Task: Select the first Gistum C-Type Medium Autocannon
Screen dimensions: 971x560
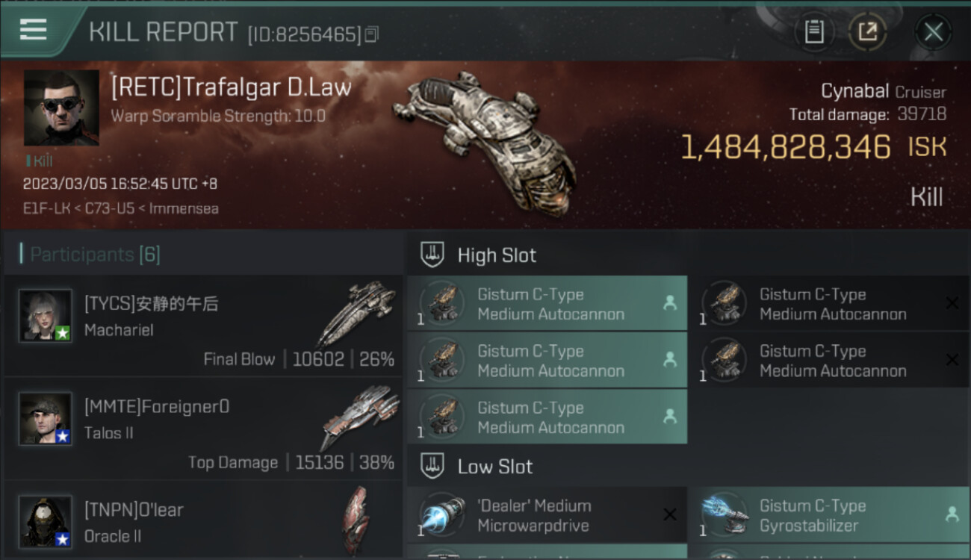Action: click(547, 304)
